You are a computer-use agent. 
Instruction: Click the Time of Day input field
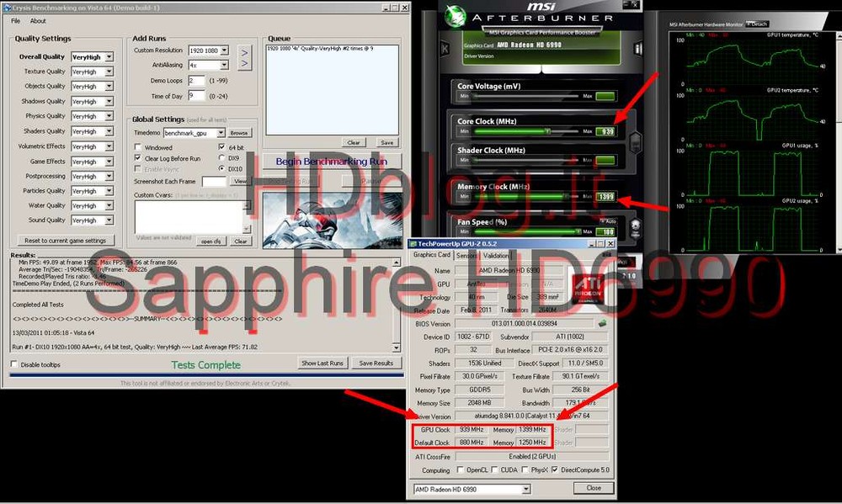coord(196,96)
